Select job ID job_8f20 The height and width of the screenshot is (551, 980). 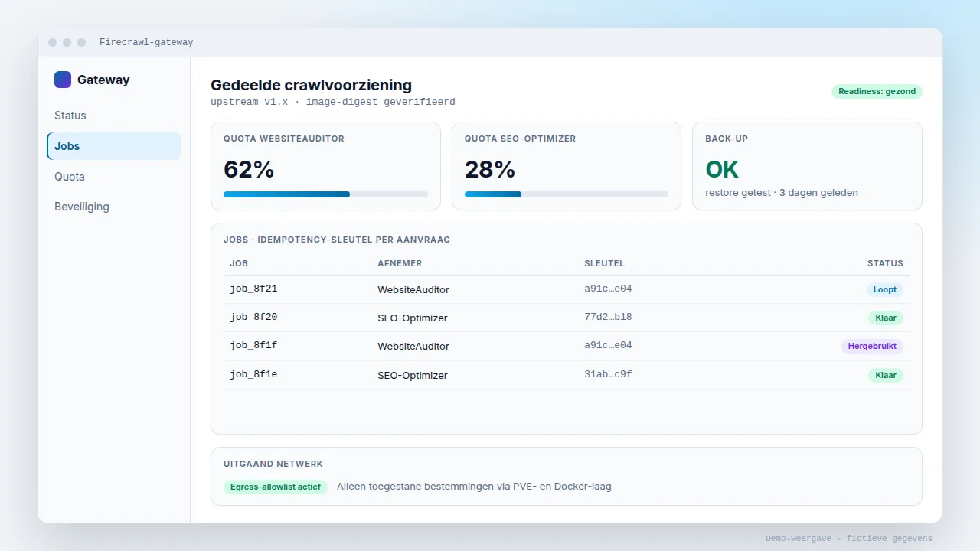[253, 318]
